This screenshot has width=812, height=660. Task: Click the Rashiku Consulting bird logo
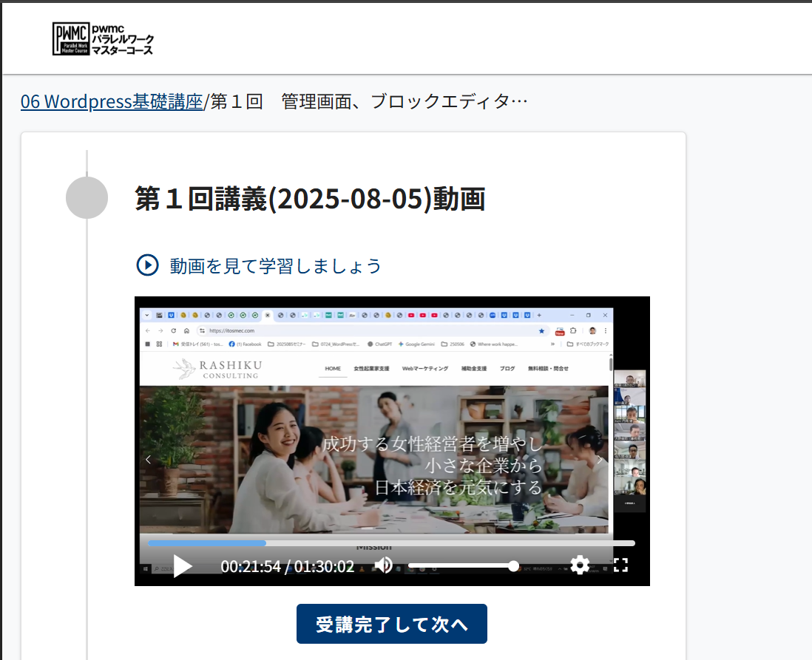click(x=183, y=370)
